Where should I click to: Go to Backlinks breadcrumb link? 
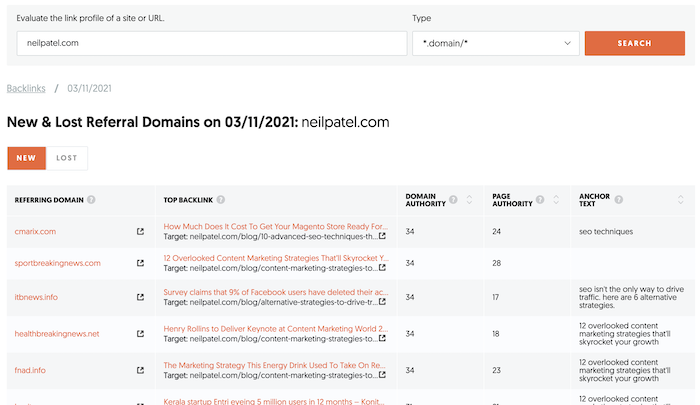26,88
